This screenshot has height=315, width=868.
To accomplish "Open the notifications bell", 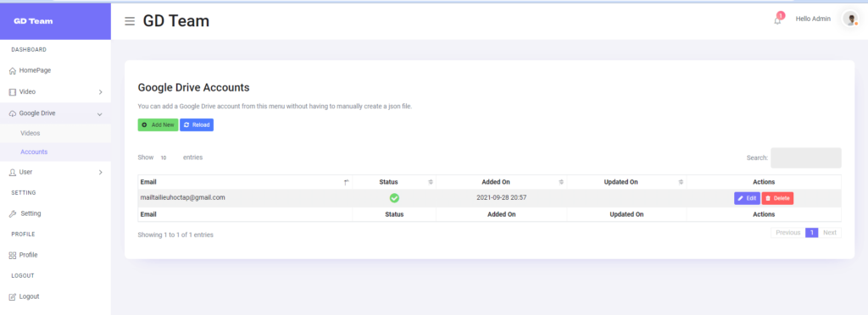I will pos(778,19).
